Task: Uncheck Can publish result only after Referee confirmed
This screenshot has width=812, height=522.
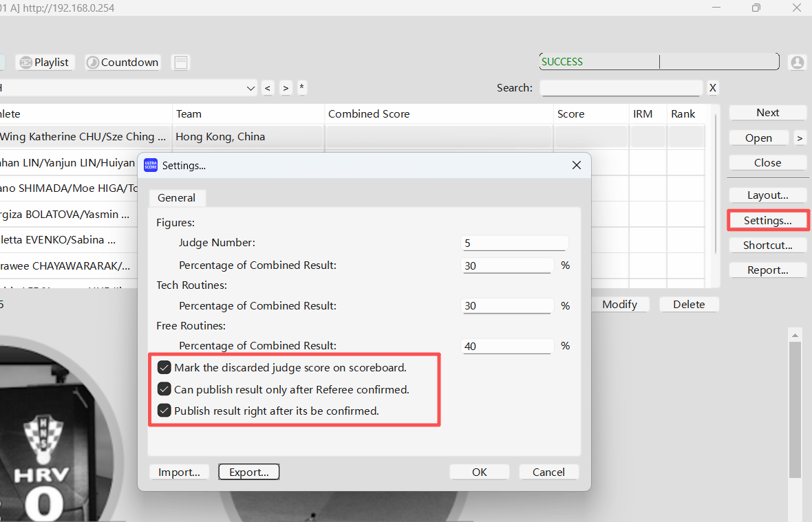Action: pyautogui.click(x=164, y=389)
